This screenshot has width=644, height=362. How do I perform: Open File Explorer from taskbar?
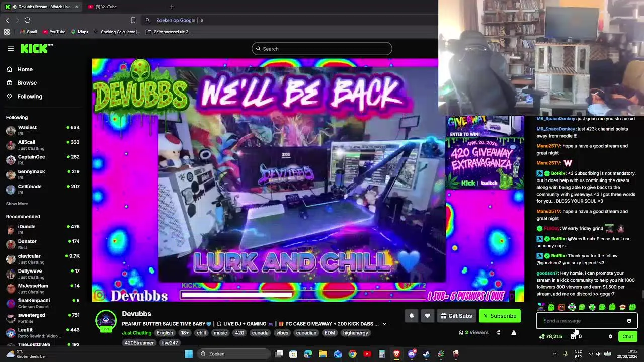pyautogui.click(x=323, y=354)
